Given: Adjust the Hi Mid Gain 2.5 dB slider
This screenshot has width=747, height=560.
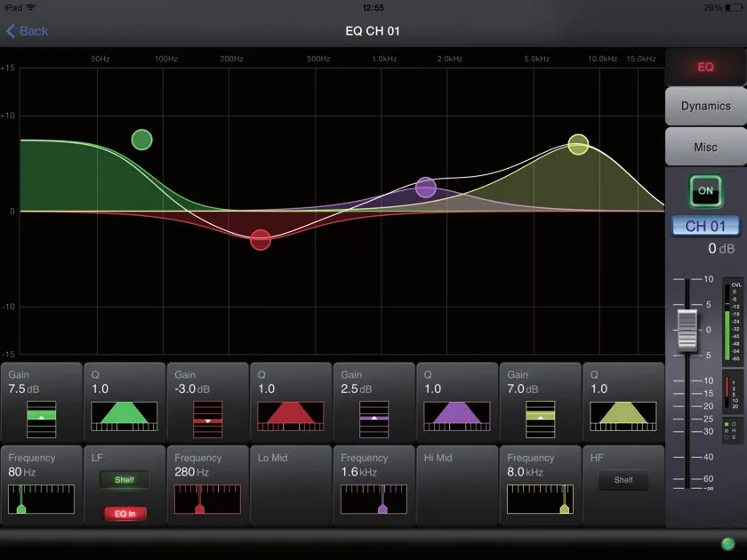Looking at the screenshot, I should pos(374,420).
